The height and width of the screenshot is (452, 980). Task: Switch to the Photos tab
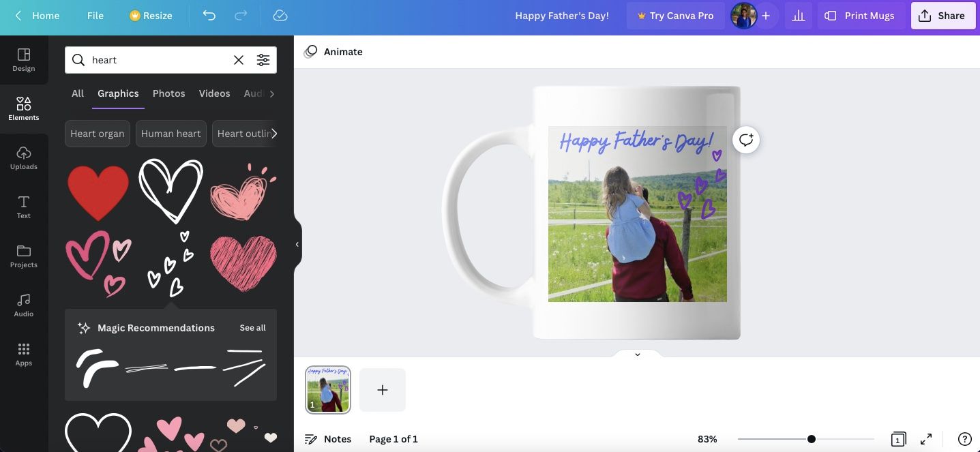[x=169, y=93]
